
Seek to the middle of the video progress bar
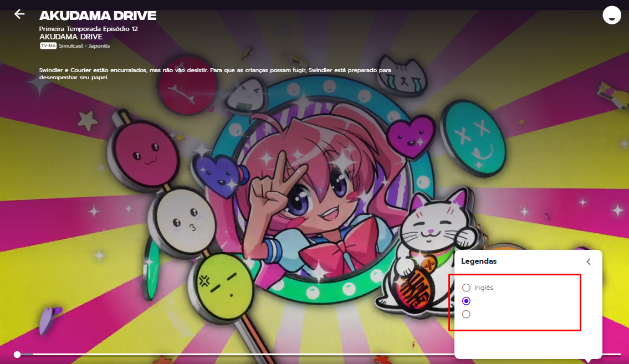click(319, 355)
